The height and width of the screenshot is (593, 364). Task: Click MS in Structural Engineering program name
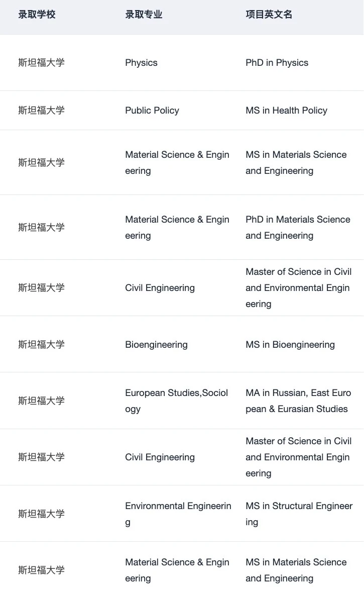[x=299, y=514]
